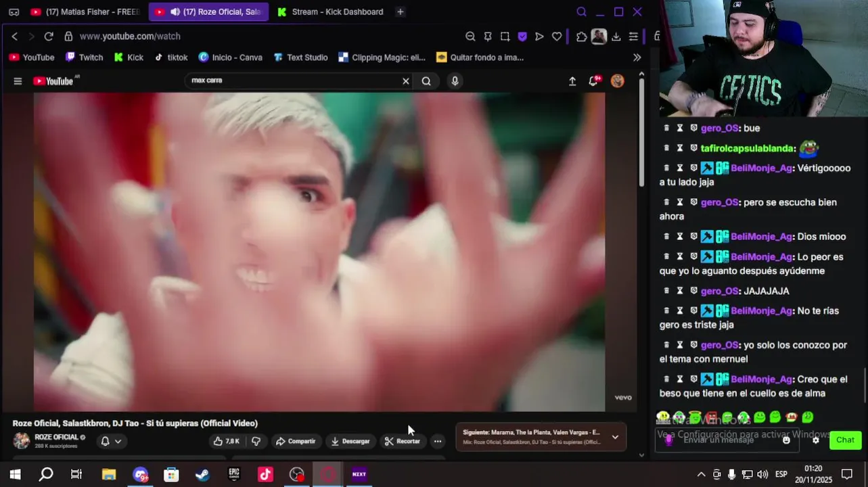The width and height of the screenshot is (868, 487).
Task: Open the Windows Start menu
Action: [x=15, y=474]
